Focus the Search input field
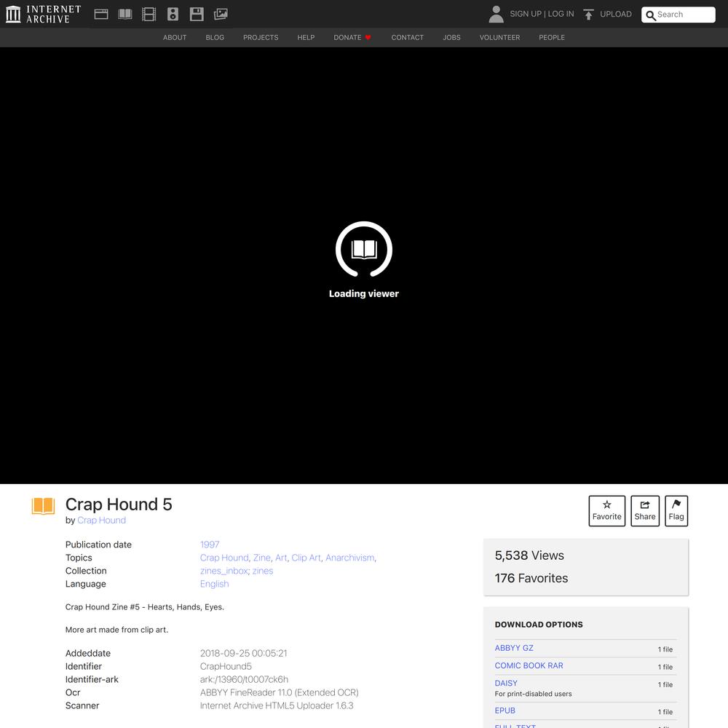 [678, 15]
